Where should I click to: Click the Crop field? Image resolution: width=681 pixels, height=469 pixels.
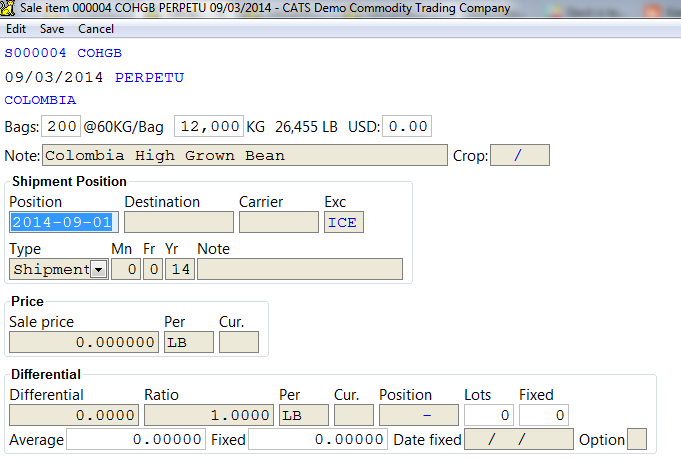(520, 155)
